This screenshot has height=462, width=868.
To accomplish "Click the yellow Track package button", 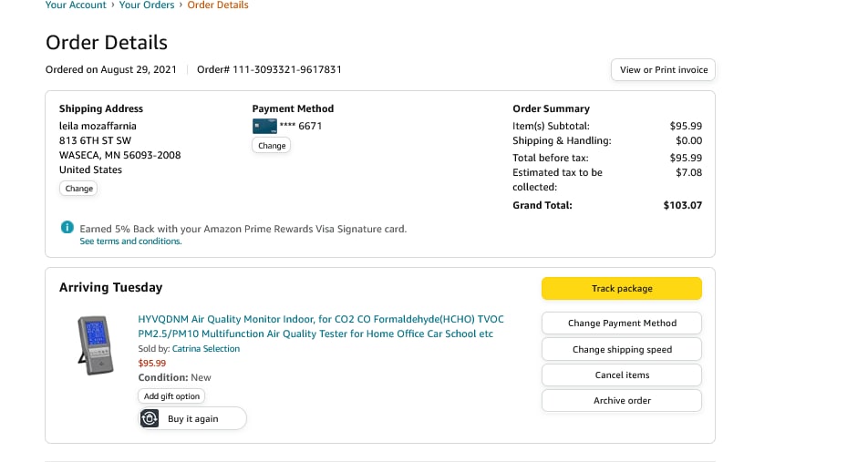I will point(622,289).
